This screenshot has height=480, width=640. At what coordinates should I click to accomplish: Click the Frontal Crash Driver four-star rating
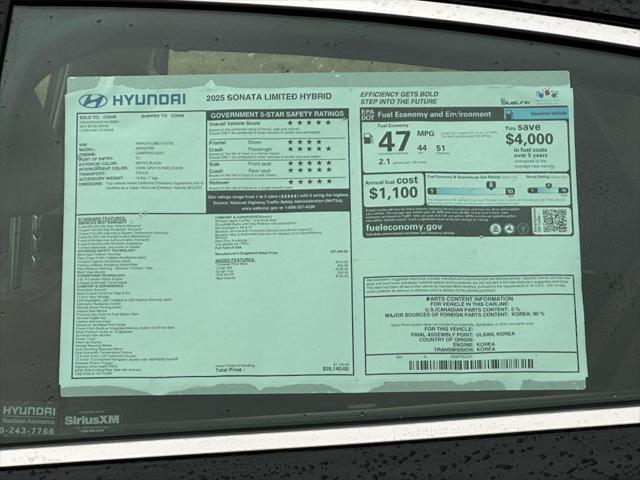305,142
